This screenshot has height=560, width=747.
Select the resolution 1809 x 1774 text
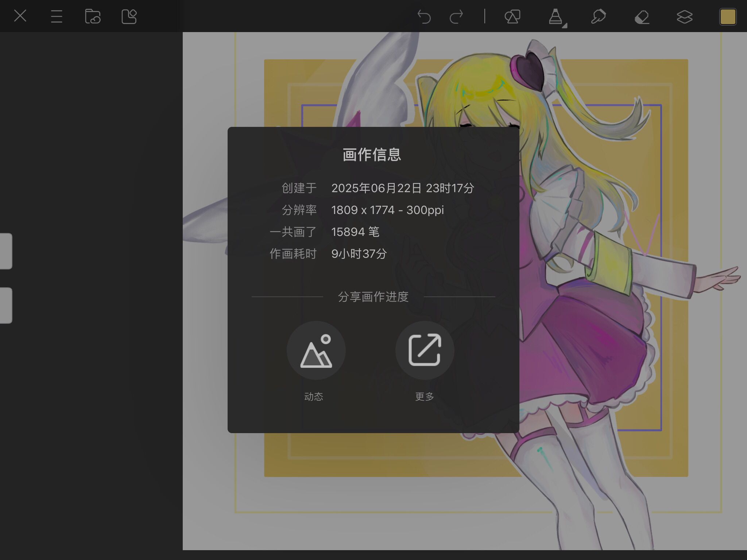tap(363, 210)
